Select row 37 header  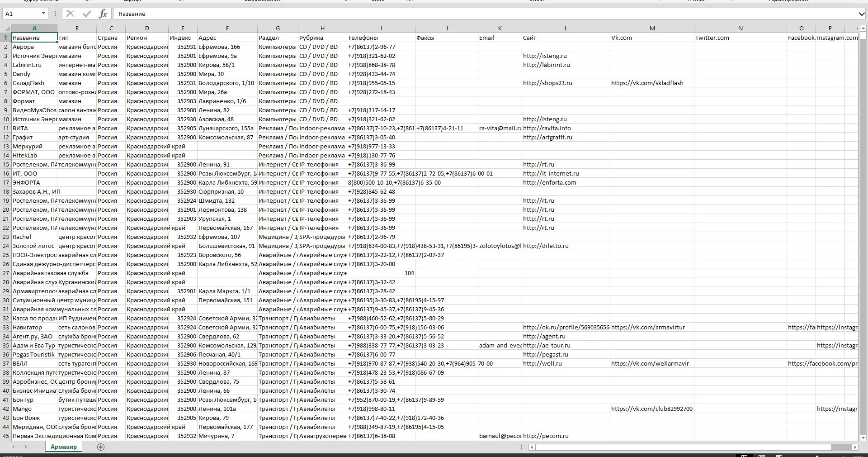6,364
